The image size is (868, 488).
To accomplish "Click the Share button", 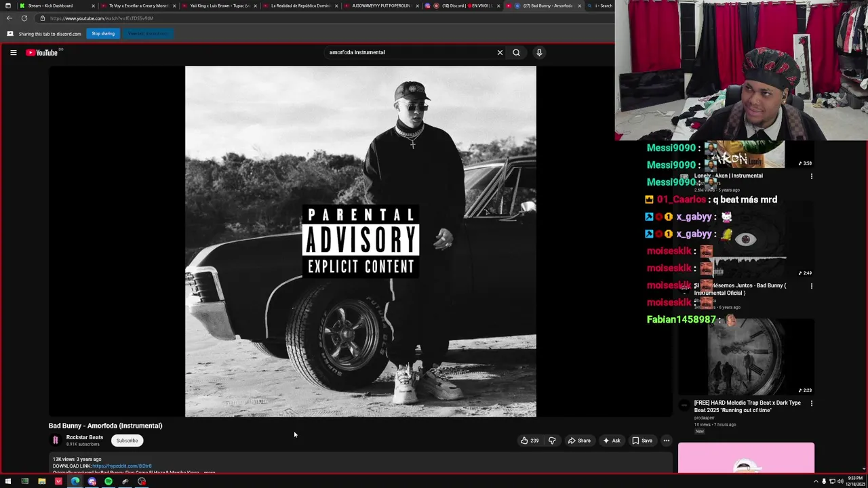I will [x=579, y=441].
